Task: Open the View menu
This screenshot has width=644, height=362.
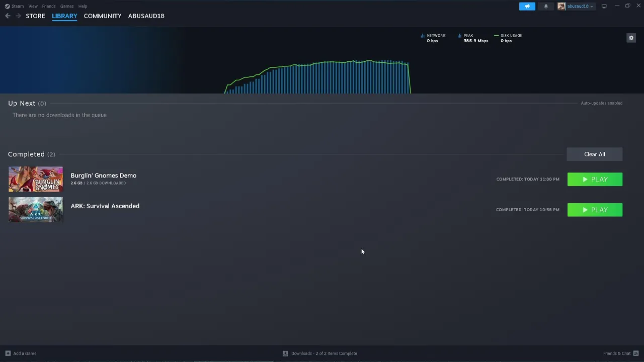Action: tap(33, 6)
